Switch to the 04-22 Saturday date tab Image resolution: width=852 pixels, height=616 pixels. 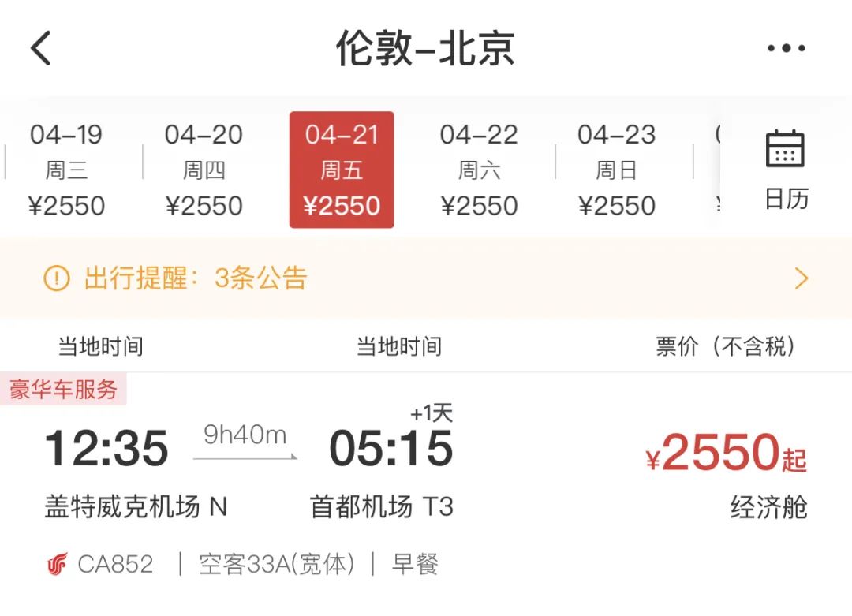click(479, 169)
